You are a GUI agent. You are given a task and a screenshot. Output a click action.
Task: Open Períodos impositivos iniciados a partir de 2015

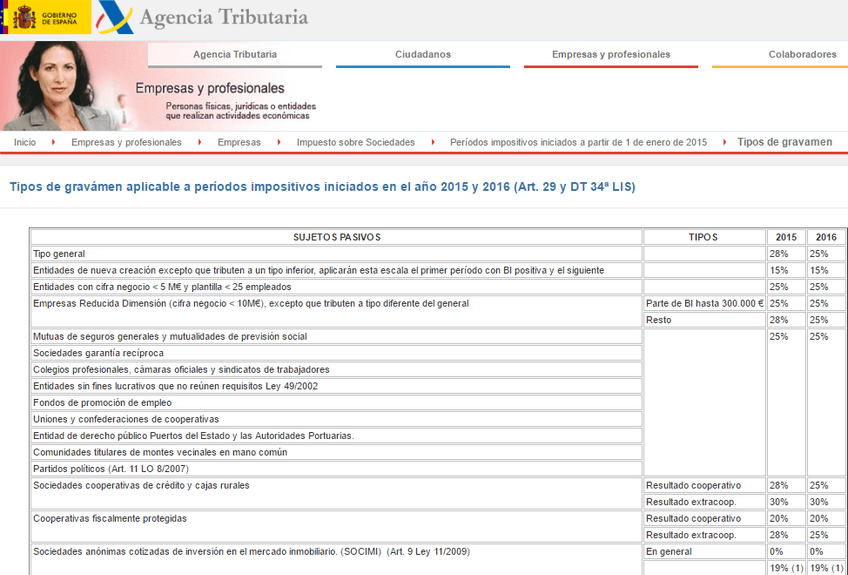578,142
